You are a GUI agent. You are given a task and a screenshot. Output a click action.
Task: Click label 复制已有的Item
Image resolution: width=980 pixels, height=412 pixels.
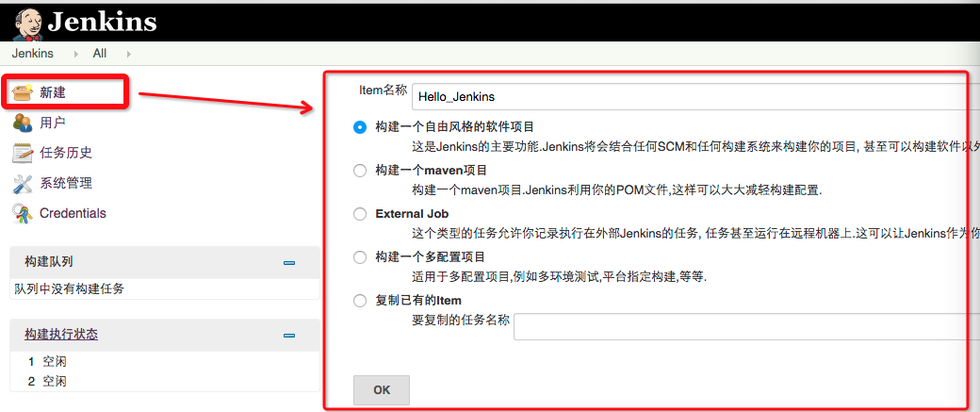click(x=418, y=301)
